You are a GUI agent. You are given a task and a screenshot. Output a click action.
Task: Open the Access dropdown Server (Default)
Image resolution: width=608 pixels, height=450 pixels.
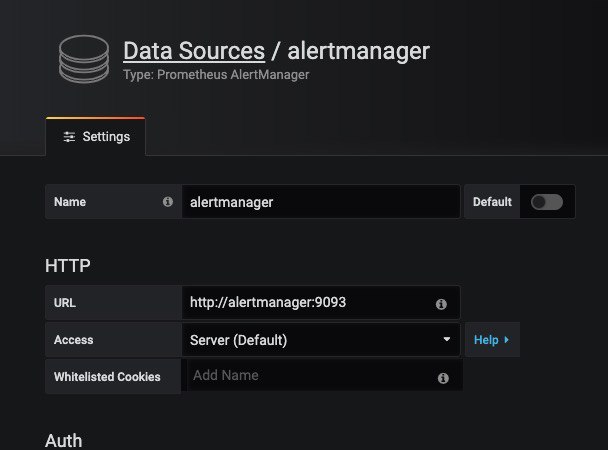321,340
